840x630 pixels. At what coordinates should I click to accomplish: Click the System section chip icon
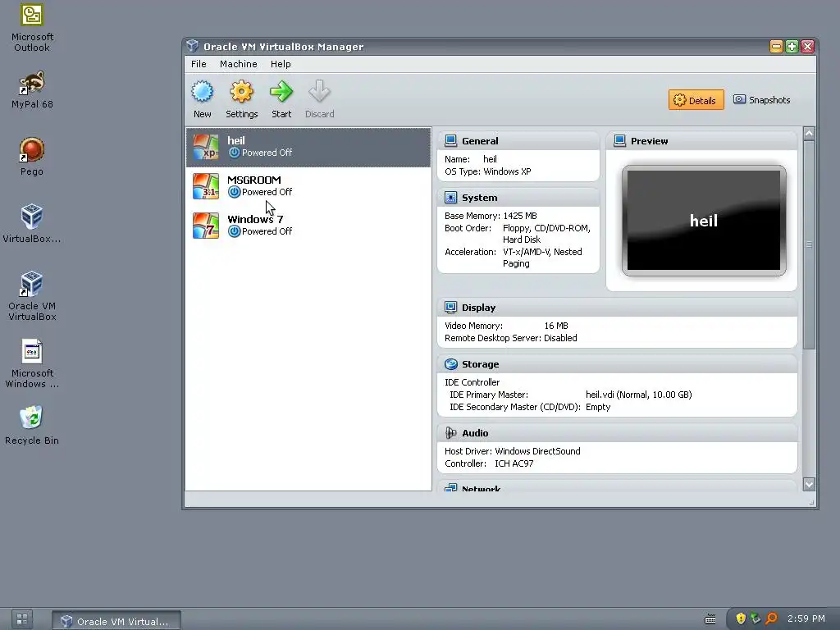[x=450, y=198]
